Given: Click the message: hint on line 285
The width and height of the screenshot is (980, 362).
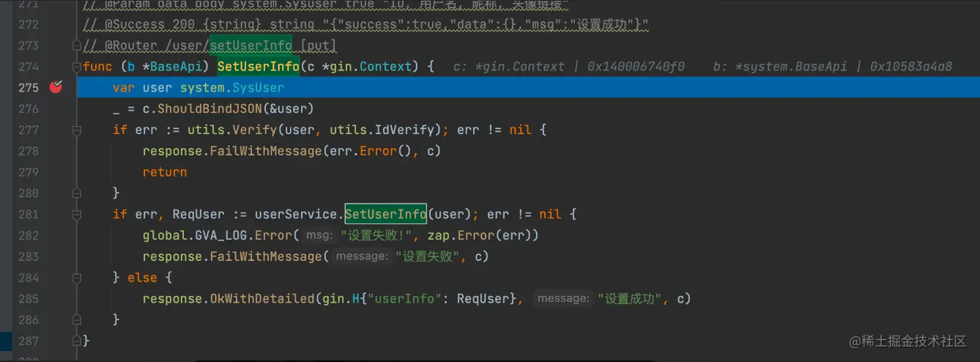Looking at the screenshot, I should pyautogui.click(x=563, y=298).
